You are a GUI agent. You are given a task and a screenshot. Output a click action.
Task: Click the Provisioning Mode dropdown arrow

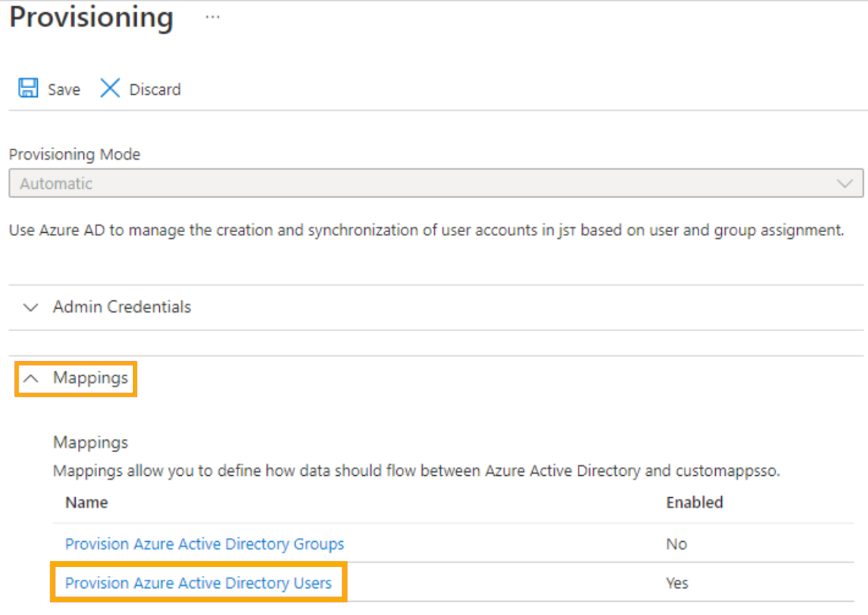point(844,184)
